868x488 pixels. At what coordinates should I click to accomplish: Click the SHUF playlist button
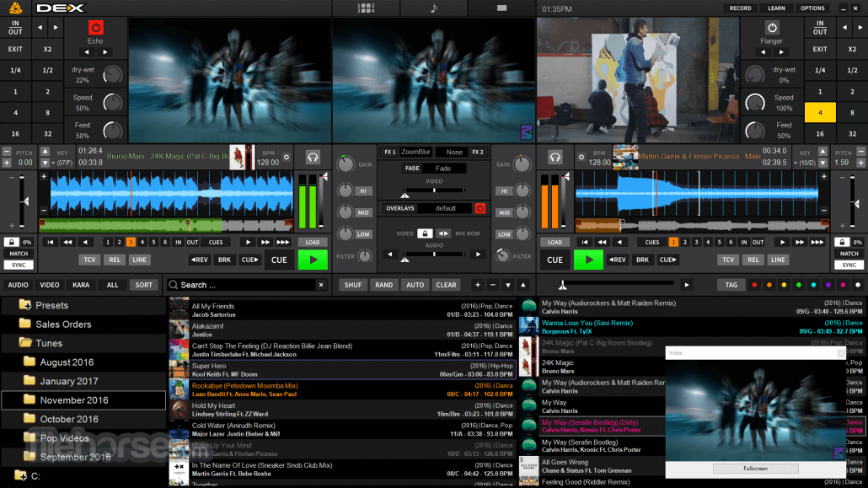pos(352,285)
